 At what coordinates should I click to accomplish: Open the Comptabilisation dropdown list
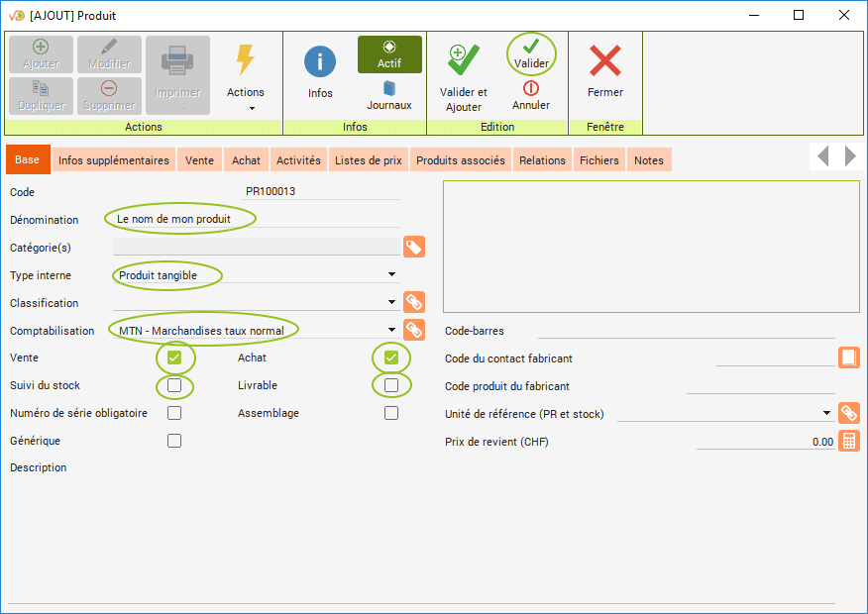(x=391, y=330)
